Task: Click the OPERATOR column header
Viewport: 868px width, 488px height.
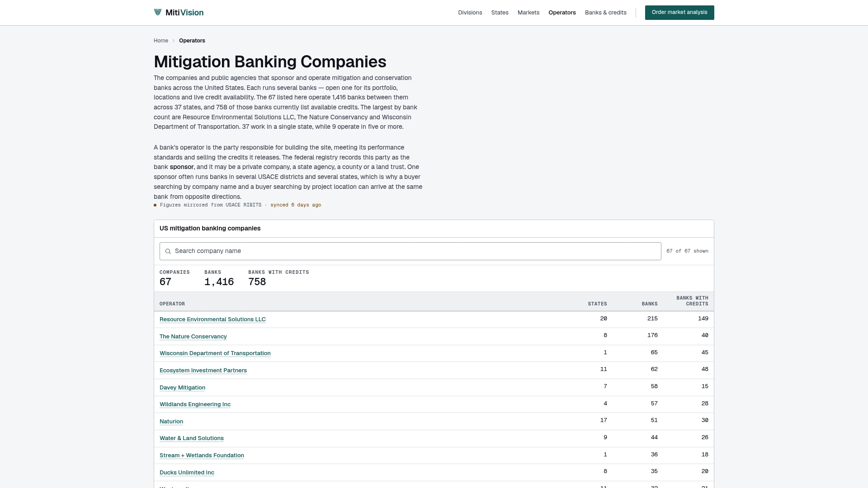Action: click(172, 304)
